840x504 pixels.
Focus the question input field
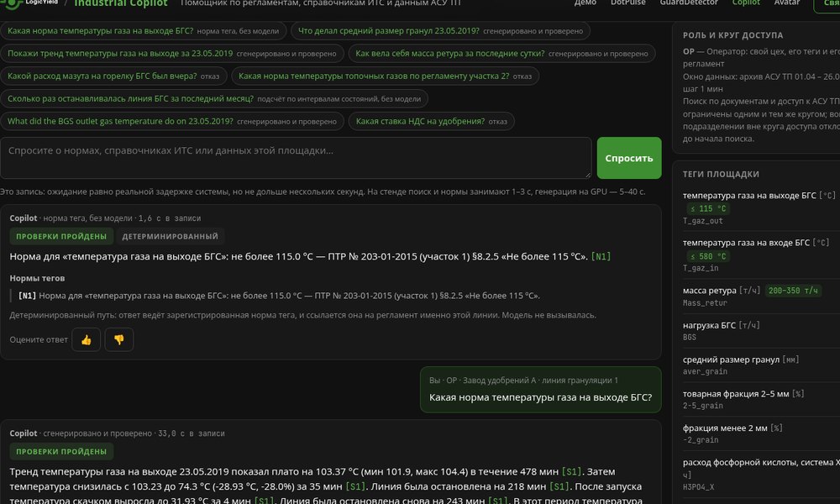coord(296,158)
